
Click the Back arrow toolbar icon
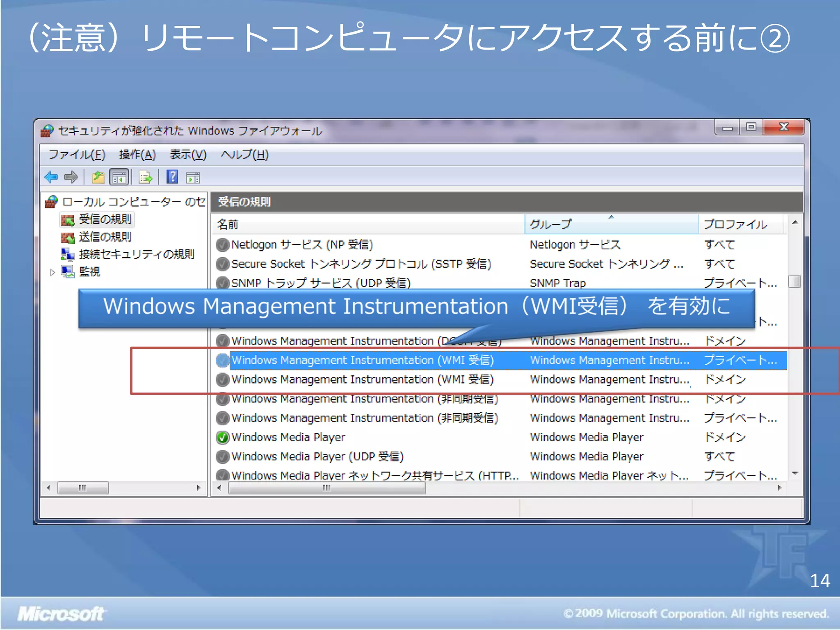tap(52, 177)
